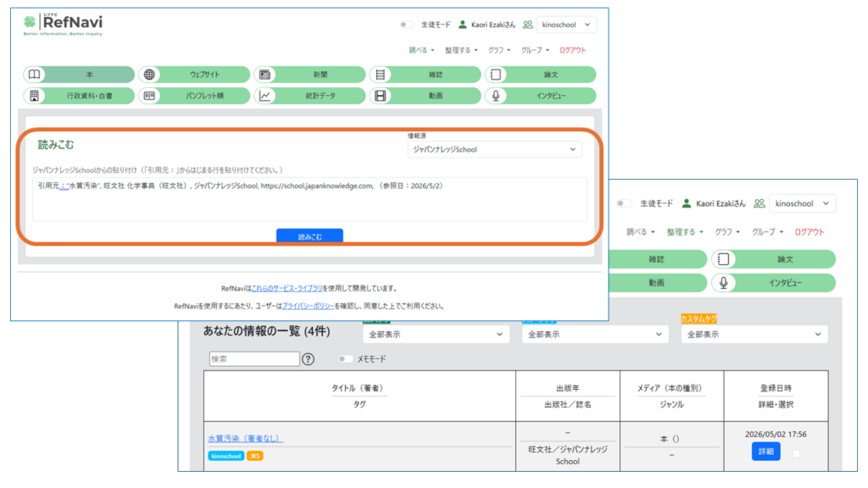
Task: Open 調べる menu in front window
Action: (421, 50)
